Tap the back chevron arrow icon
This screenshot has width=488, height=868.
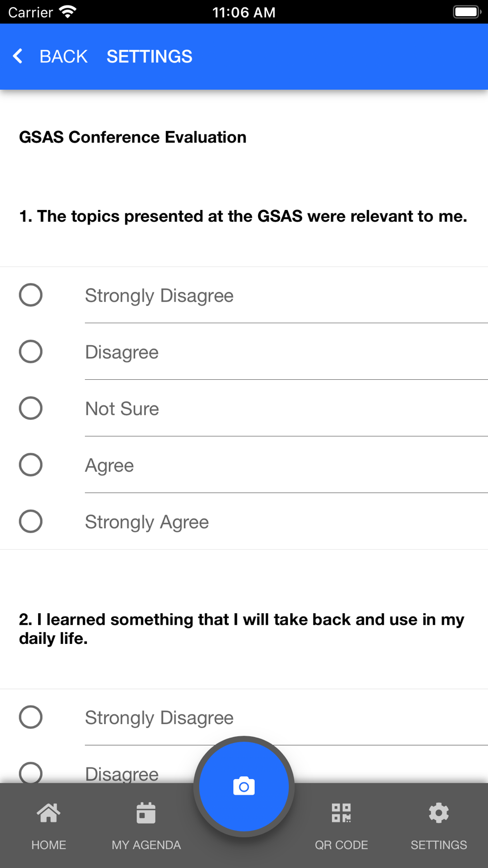[x=18, y=56]
